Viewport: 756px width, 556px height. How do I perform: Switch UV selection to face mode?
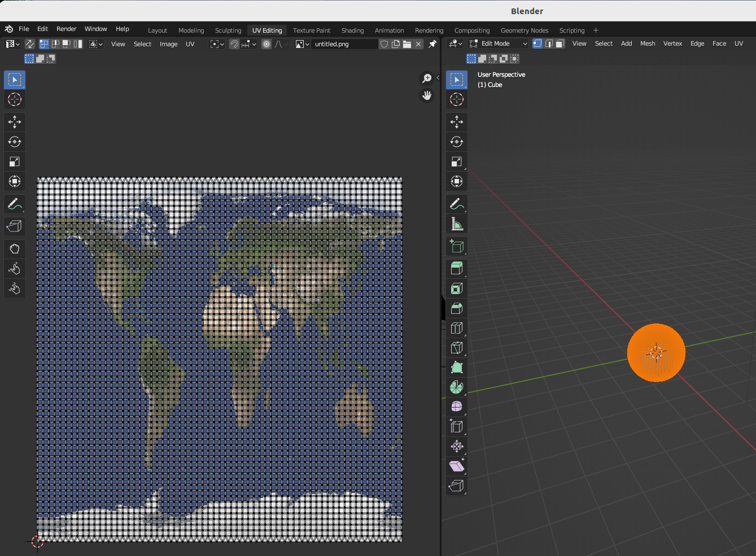pos(67,44)
